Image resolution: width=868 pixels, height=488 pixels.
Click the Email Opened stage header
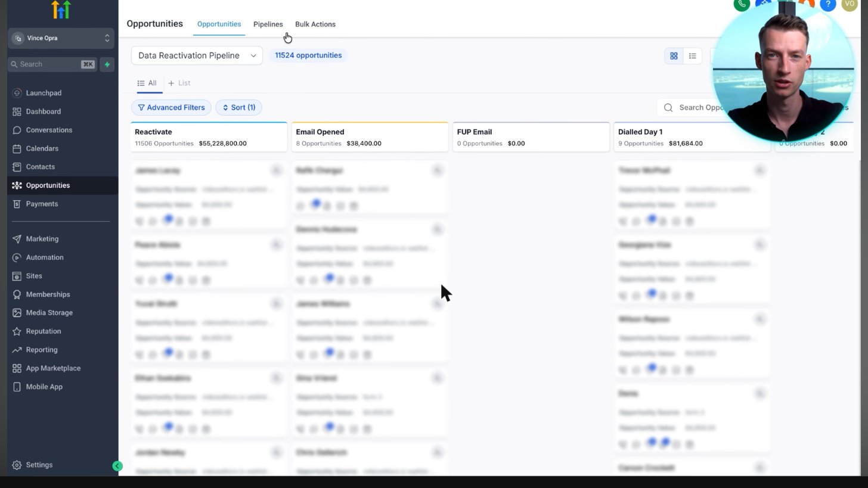tap(370, 137)
